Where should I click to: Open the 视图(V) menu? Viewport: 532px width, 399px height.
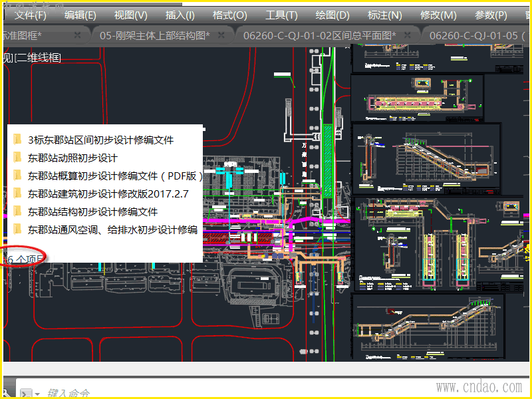tap(130, 15)
